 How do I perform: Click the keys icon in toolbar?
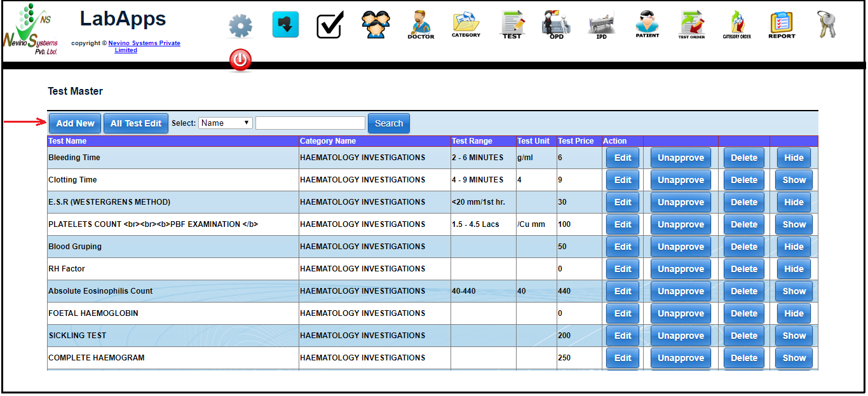pos(827,25)
